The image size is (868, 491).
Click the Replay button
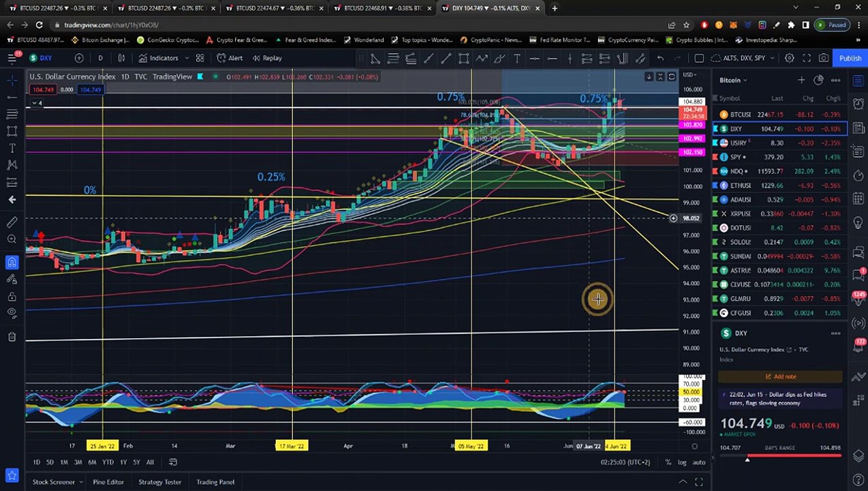point(266,58)
